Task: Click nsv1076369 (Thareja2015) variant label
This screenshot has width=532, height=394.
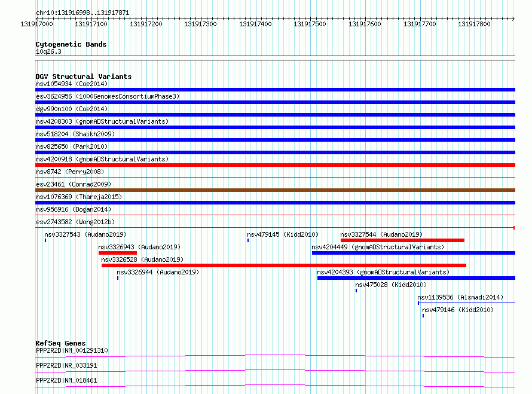Action: click(79, 197)
